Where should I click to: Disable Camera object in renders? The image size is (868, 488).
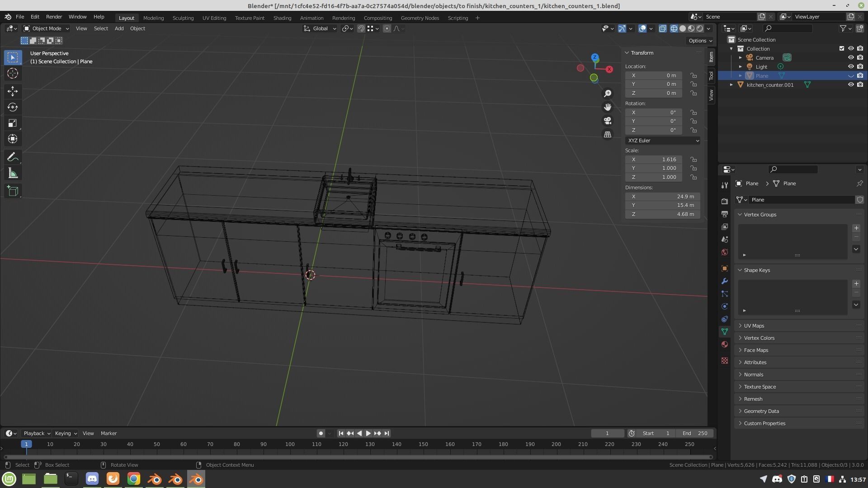click(x=860, y=57)
